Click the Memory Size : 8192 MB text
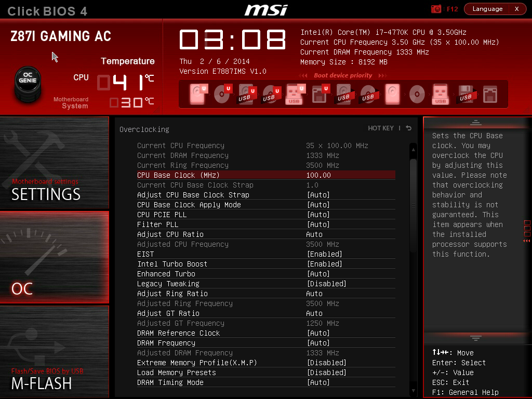 point(344,62)
